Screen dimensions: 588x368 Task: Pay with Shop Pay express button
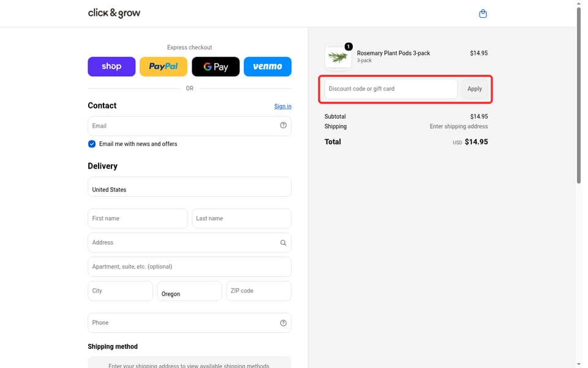tap(111, 66)
